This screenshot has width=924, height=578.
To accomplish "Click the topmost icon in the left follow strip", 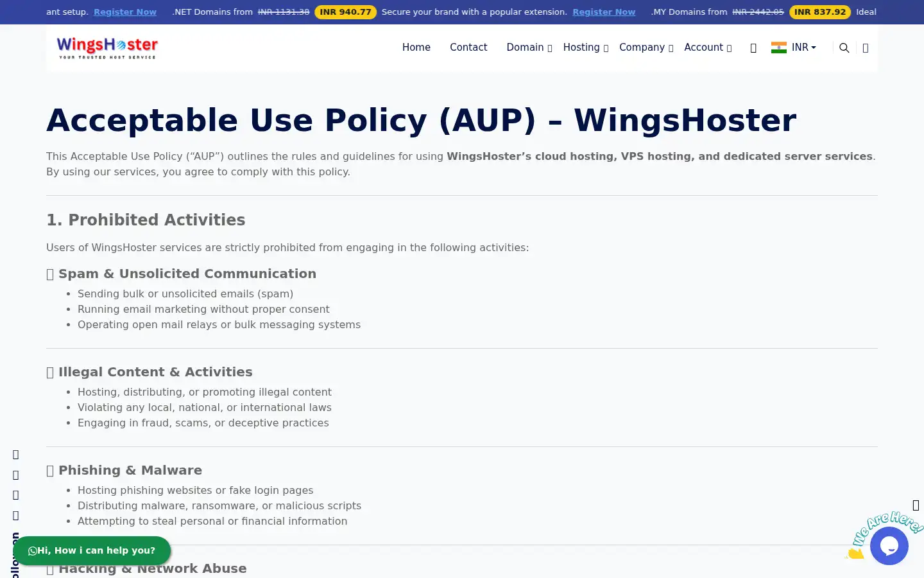I will point(16,455).
